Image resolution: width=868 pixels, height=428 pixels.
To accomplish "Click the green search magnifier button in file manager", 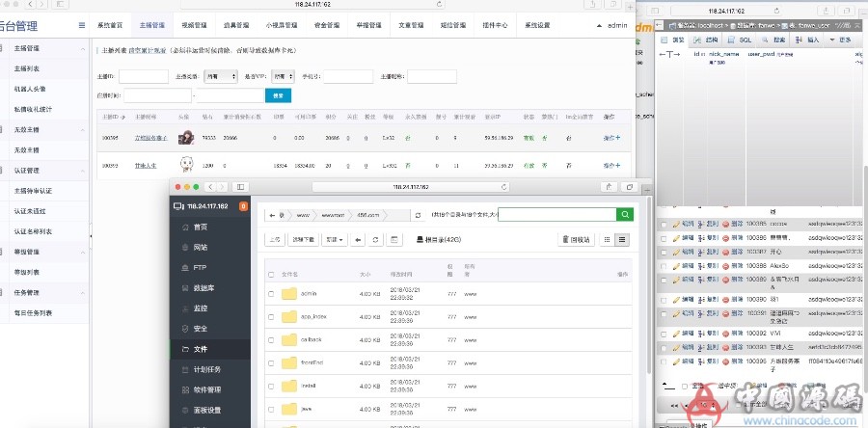I will (625, 215).
